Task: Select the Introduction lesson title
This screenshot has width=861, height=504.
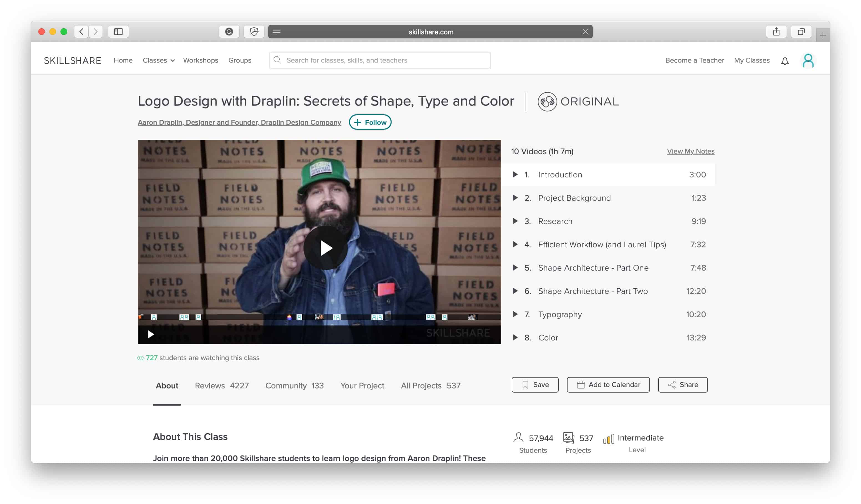Action: coord(560,174)
